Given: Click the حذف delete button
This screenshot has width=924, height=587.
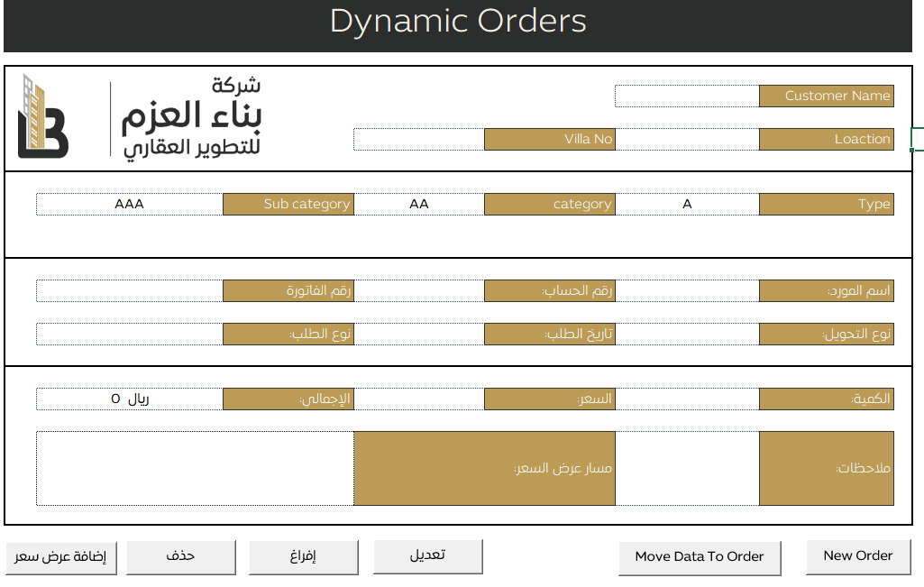Looking at the screenshot, I should click(181, 557).
